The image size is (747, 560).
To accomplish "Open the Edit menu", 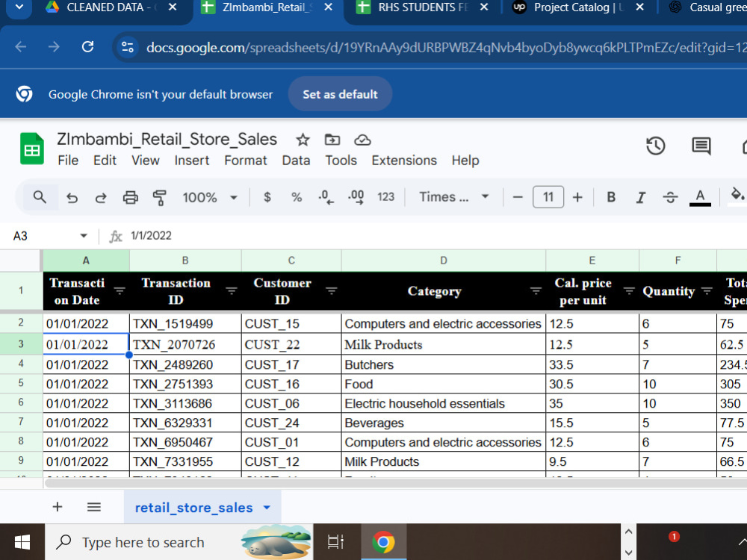I will (x=105, y=161).
